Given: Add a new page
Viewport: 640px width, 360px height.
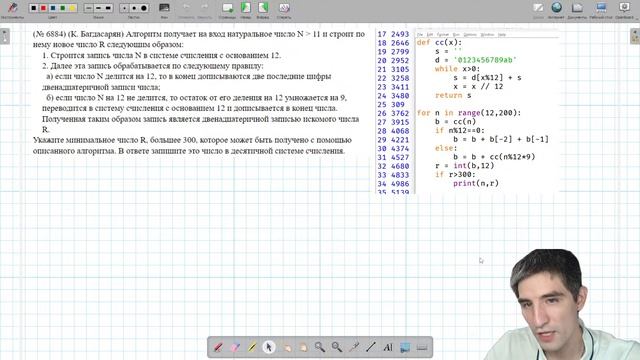Looking at the screenshot, I should click(x=227, y=9).
